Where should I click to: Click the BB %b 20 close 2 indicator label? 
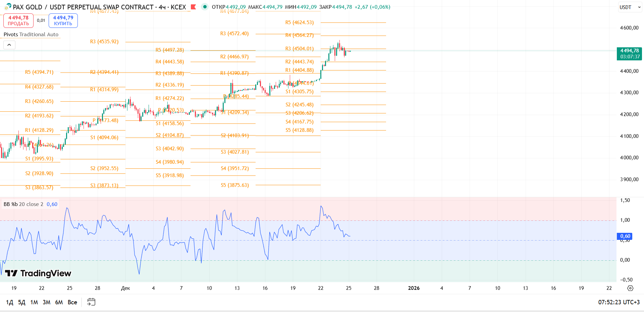point(23,204)
